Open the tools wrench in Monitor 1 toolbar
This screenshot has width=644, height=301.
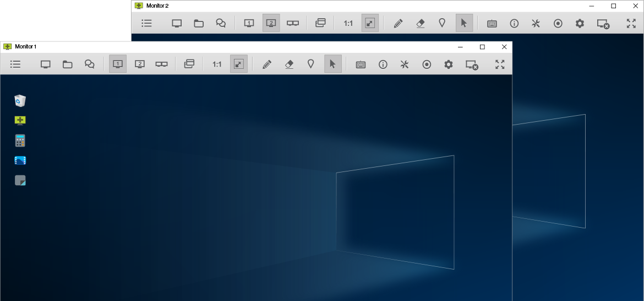coord(405,64)
